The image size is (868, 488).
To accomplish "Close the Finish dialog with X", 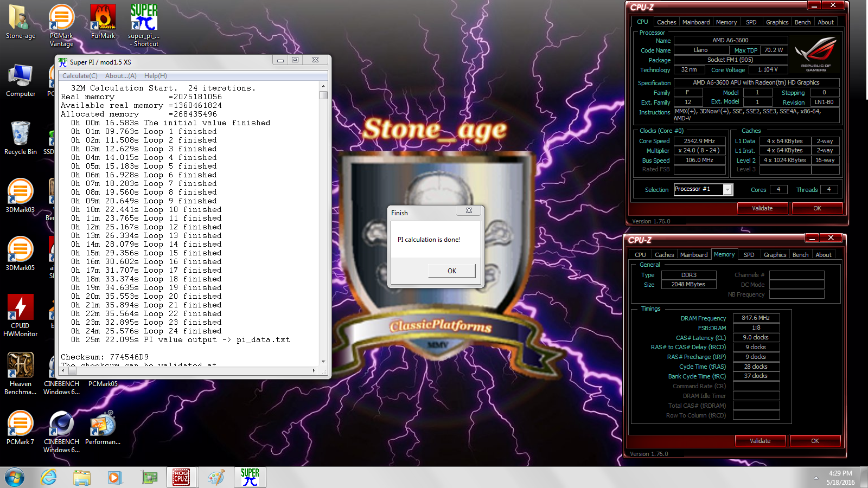I will (469, 210).
